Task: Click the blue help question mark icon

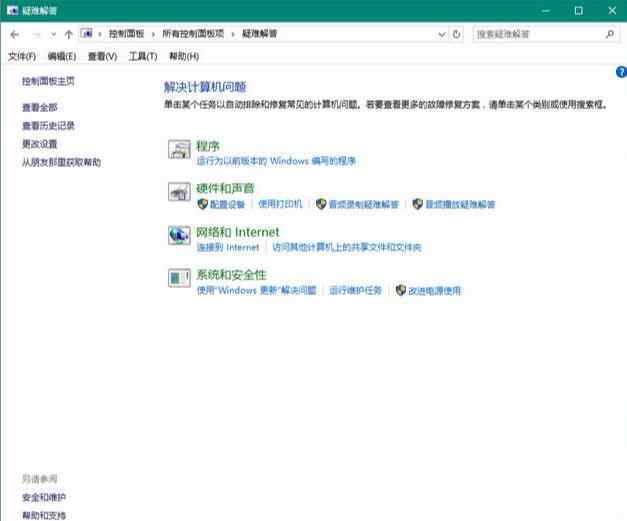Action: [x=621, y=72]
